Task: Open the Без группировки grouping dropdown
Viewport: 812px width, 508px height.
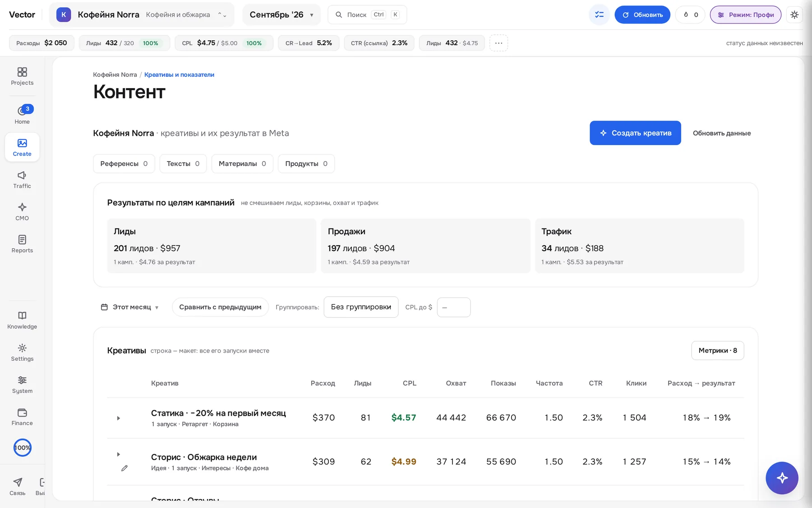Action: (361, 307)
